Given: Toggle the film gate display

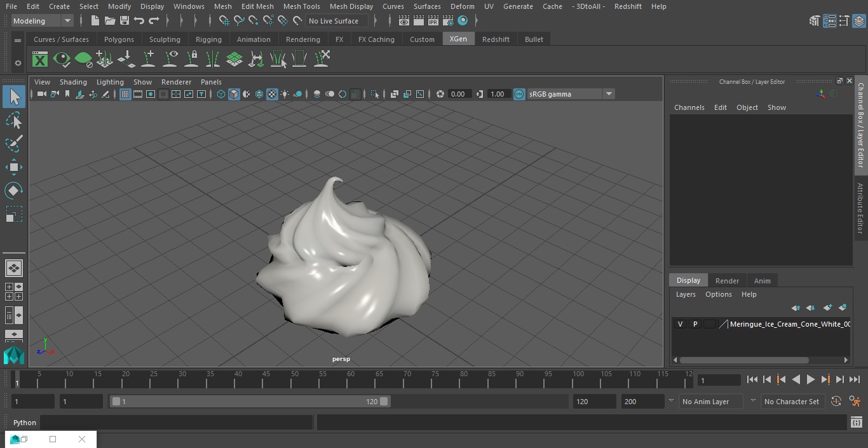Looking at the screenshot, I should (138, 94).
